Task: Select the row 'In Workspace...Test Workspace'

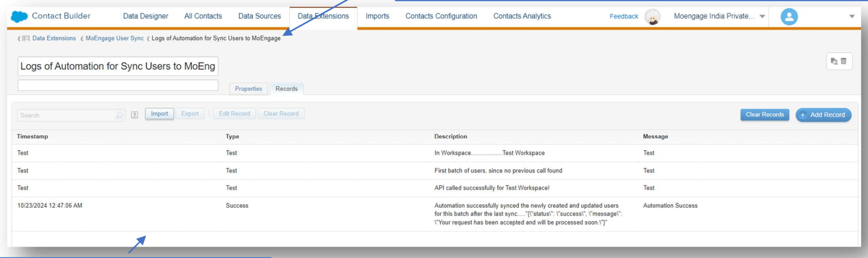Action: [434, 153]
